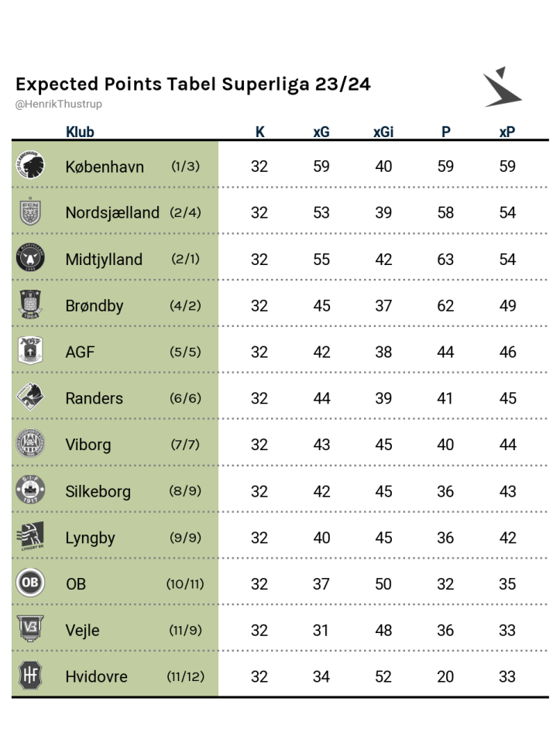This screenshot has width=560, height=736.
Task: Open the @HenrikThustrup handle
Action: tap(58, 105)
